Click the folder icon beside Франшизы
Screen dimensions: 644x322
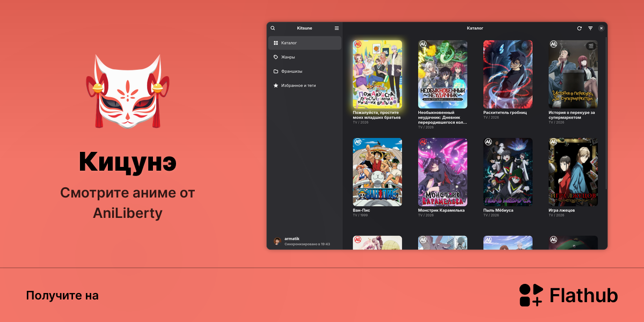[x=276, y=71]
